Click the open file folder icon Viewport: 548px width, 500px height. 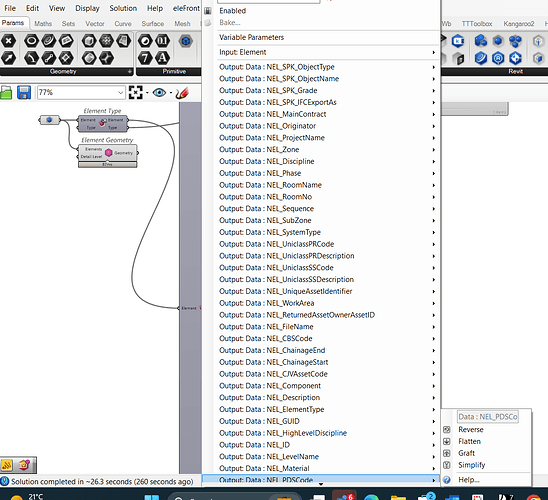(6, 93)
